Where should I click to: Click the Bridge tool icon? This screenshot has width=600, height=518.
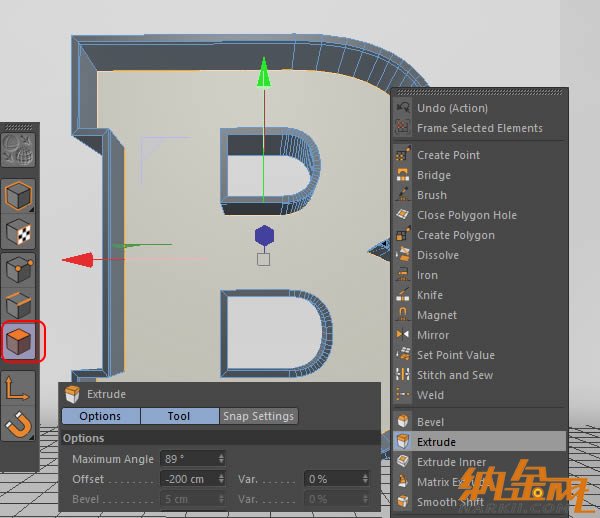coord(403,174)
